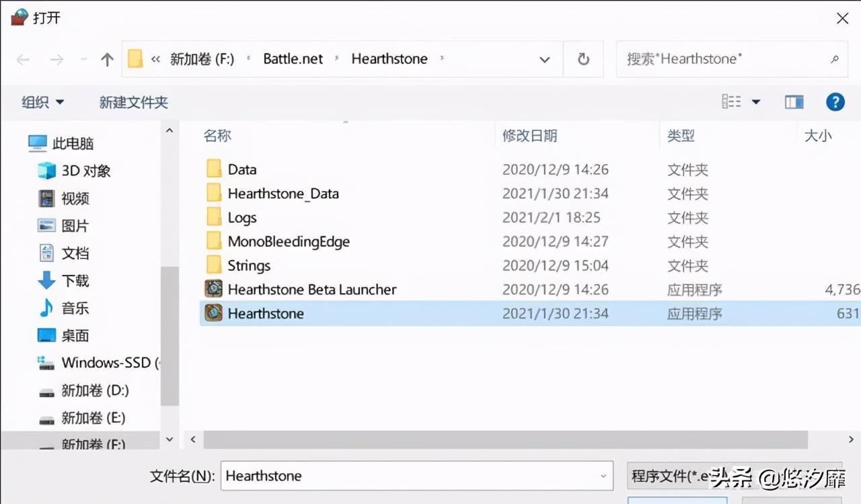Open 3D 对象 in the sidebar
861x504 pixels.
tap(74, 171)
